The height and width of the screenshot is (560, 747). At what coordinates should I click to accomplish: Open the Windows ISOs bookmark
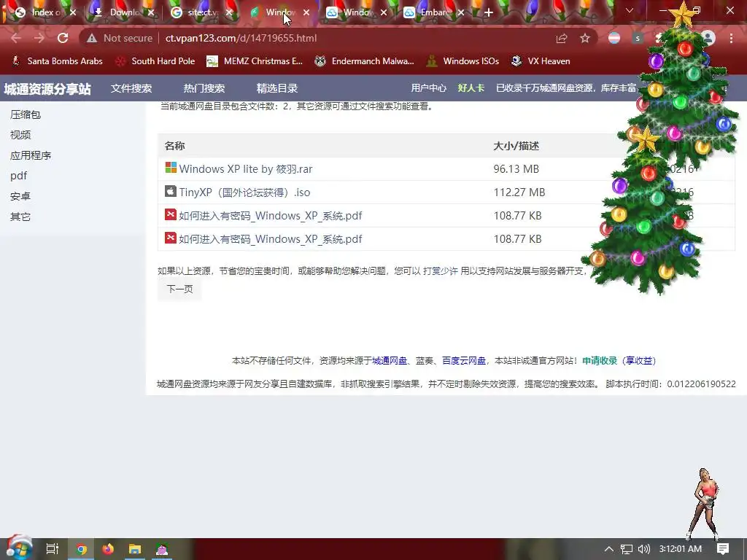tap(463, 61)
